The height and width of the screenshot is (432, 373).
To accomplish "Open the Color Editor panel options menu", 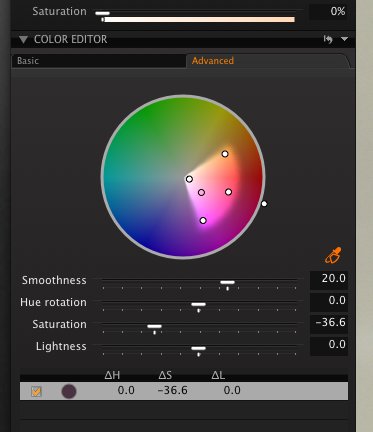I will (x=344, y=39).
